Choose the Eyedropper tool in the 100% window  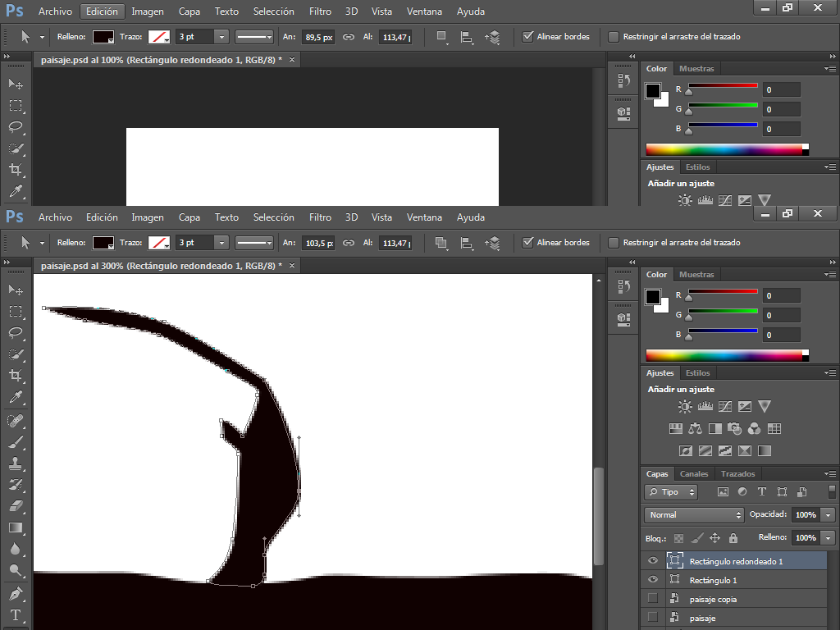(x=16, y=190)
